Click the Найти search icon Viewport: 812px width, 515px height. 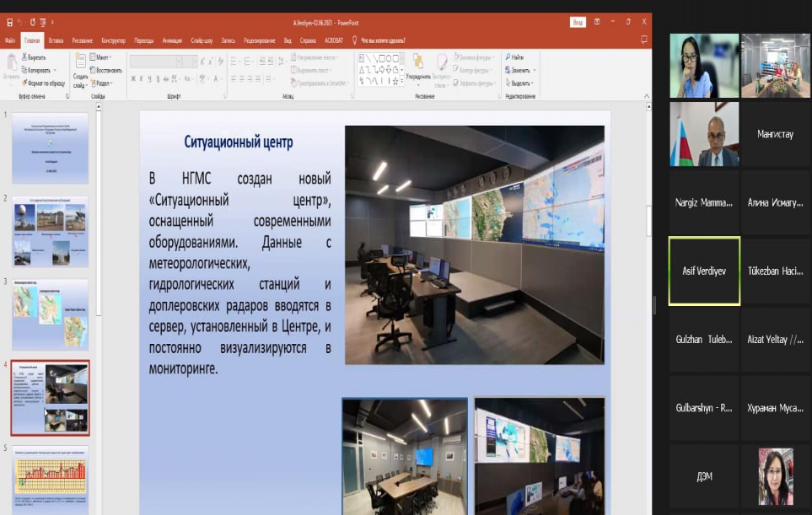508,57
